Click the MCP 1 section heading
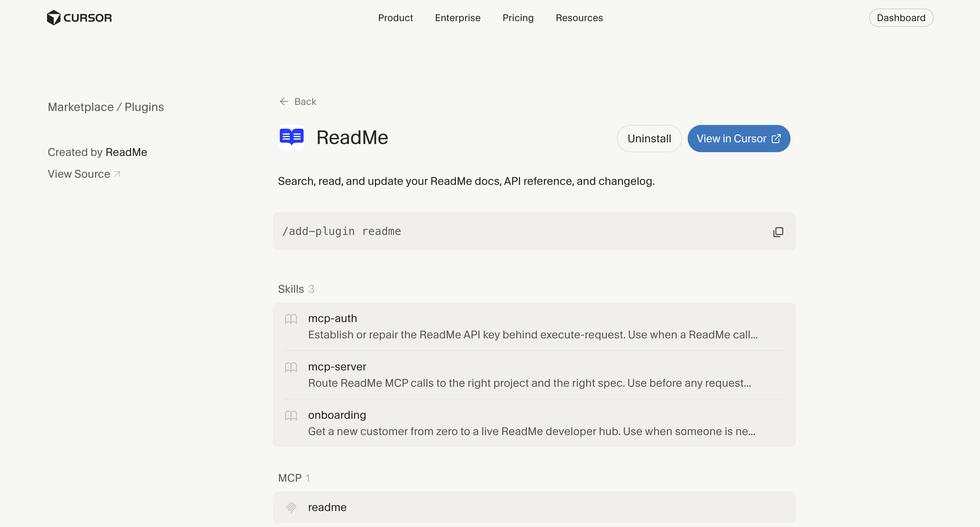Viewport: 980px width, 527px height. point(294,478)
